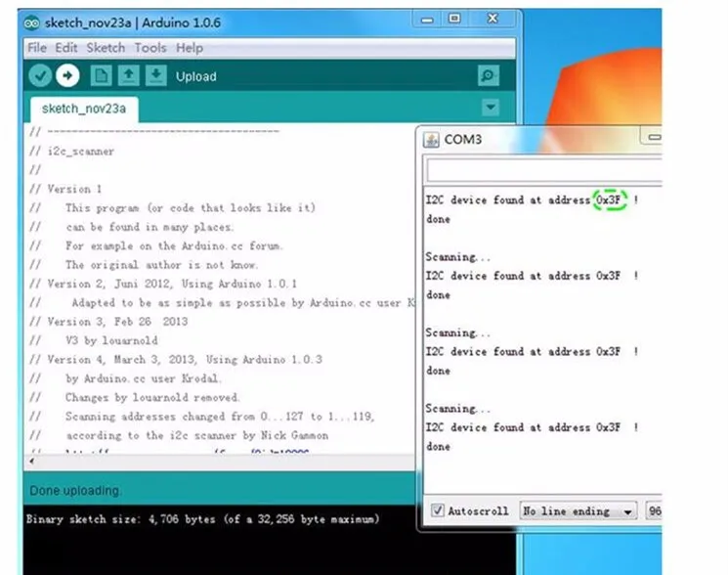This screenshot has height=575, width=728.
Task: Open the Serial Monitor magnifier icon
Action: (x=489, y=75)
